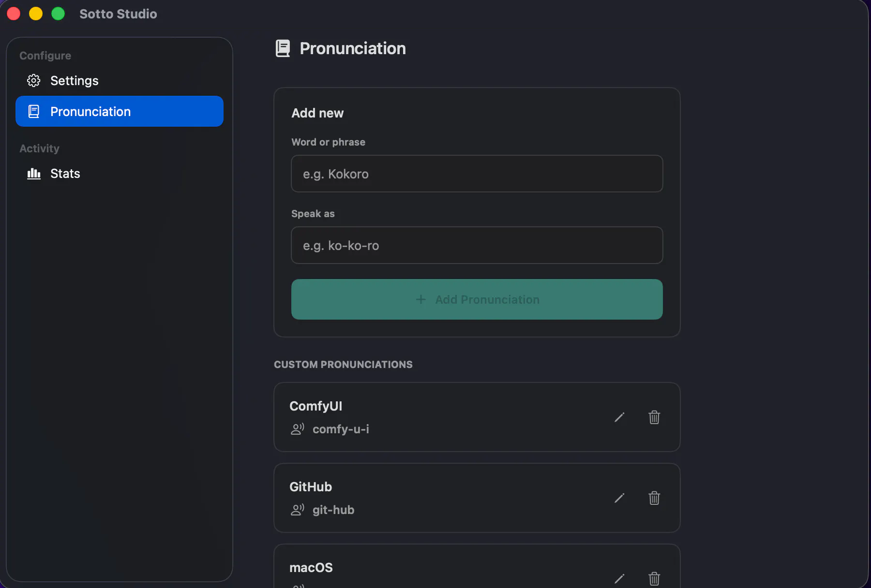The height and width of the screenshot is (588, 871).
Task: Delete the ComfyUI pronunciation entry
Action: 654,417
